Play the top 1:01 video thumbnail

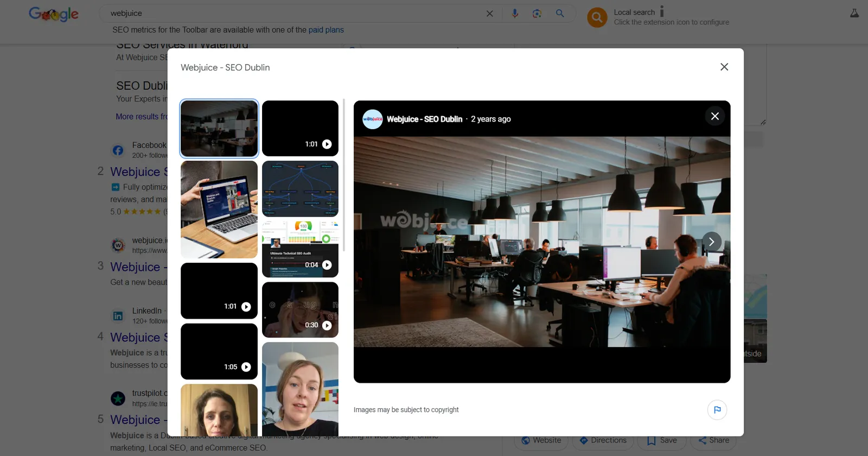pos(300,129)
